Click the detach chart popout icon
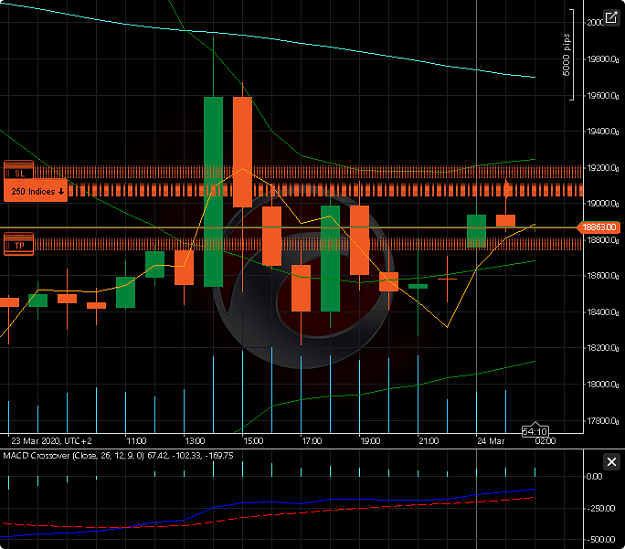The height and width of the screenshot is (549, 625). 611,18
